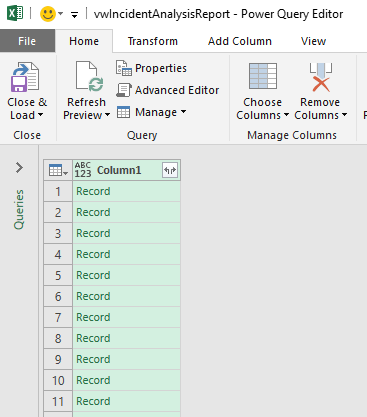Expand the Queries pane chevron

tap(19, 167)
